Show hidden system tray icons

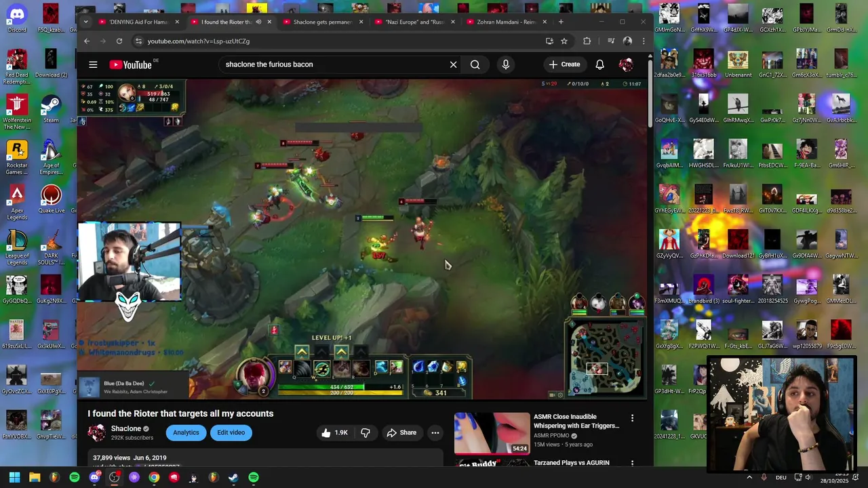pos(749,478)
